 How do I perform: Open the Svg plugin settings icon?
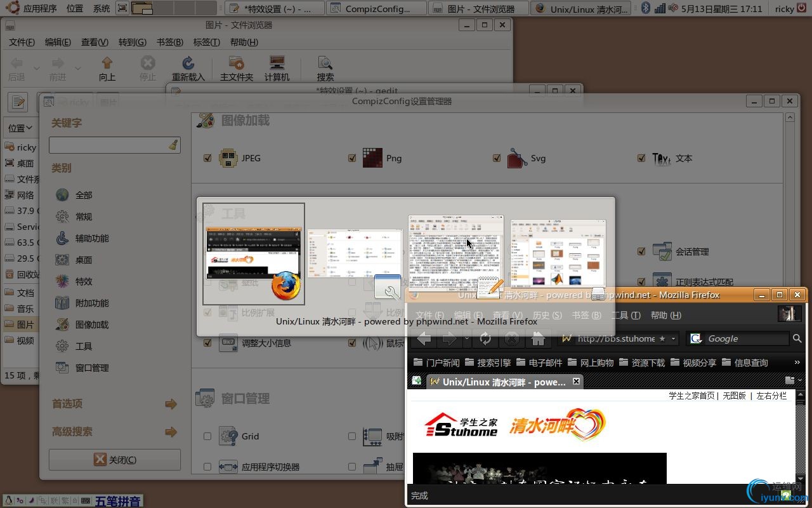tap(517, 158)
